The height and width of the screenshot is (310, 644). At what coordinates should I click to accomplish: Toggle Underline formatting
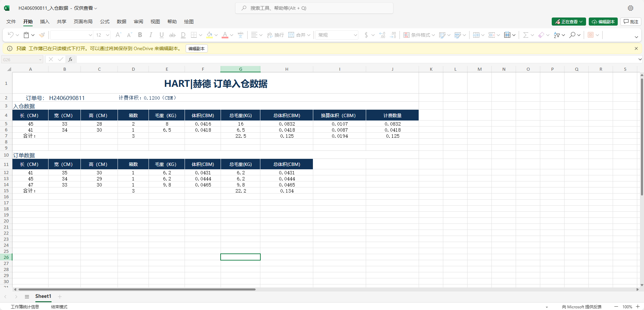(x=162, y=35)
